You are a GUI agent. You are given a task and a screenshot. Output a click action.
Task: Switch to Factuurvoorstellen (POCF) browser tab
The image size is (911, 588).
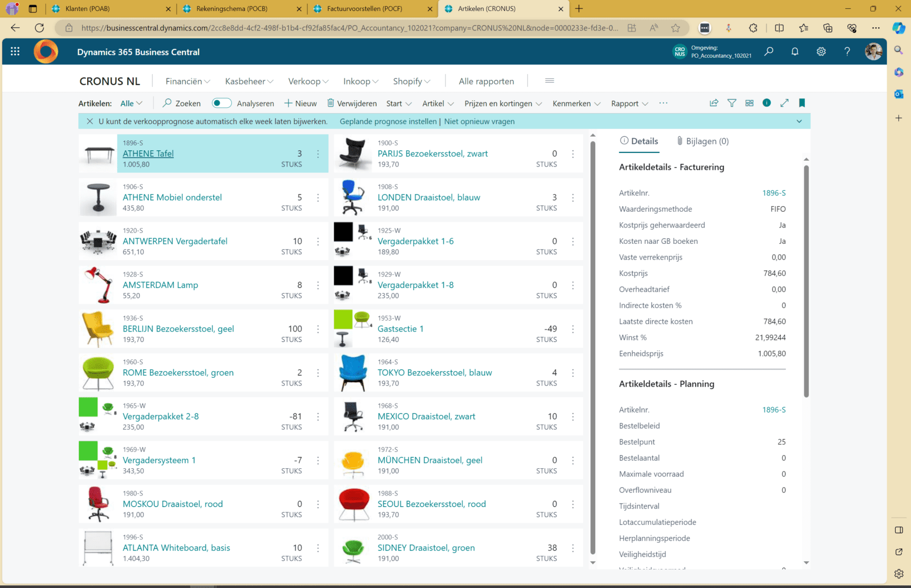pyautogui.click(x=372, y=9)
